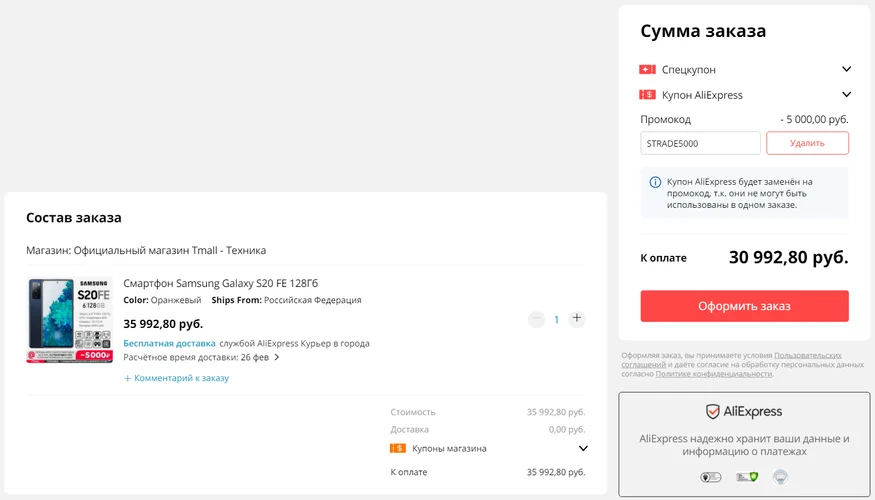This screenshot has height=500, width=875.
Task: Click product title Смартфон Samsung Galaxy S20 FE 128Гб
Action: point(220,283)
